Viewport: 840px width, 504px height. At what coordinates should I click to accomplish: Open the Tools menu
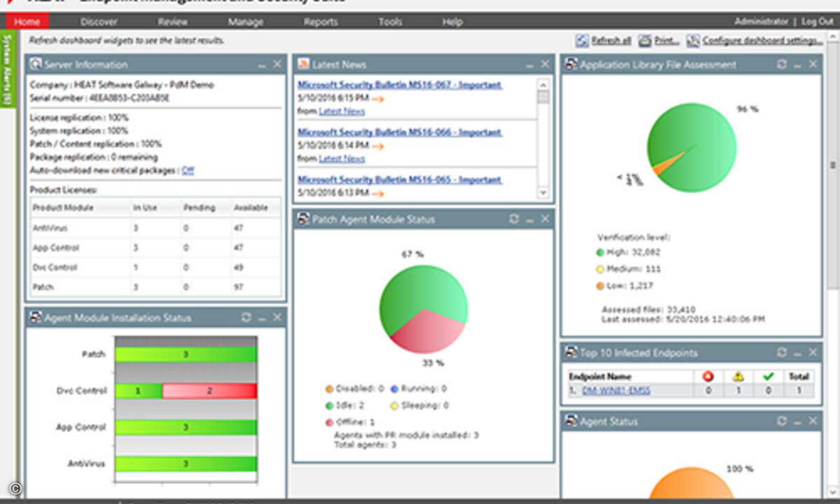coord(390,22)
